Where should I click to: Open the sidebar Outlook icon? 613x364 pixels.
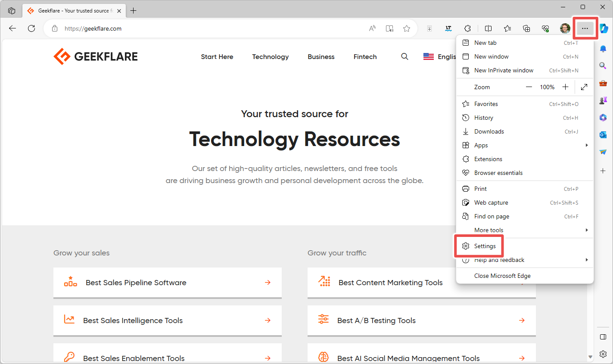click(603, 135)
